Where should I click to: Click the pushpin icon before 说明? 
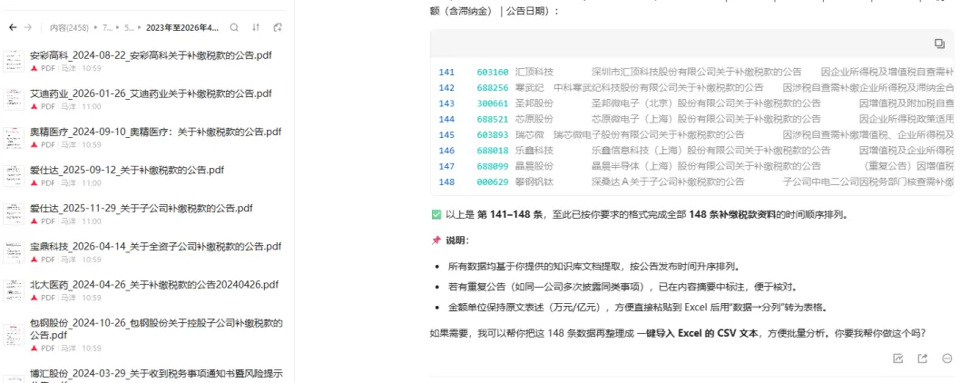click(436, 241)
